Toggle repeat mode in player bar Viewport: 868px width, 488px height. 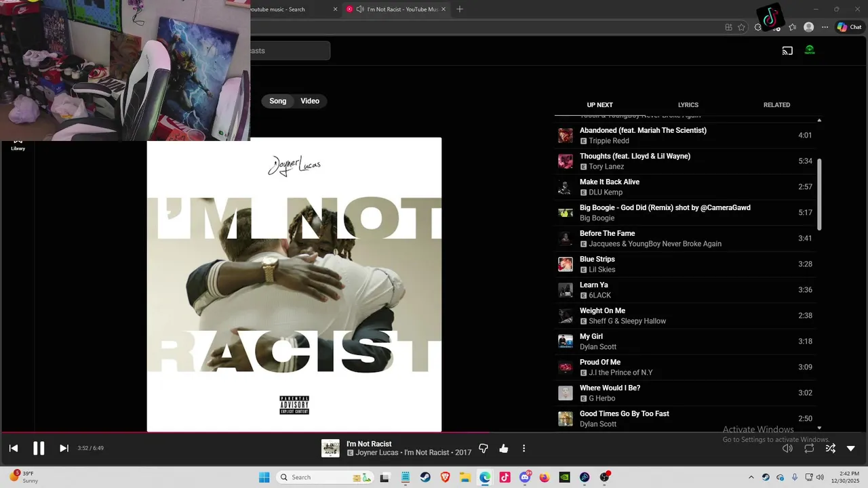click(x=809, y=448)
